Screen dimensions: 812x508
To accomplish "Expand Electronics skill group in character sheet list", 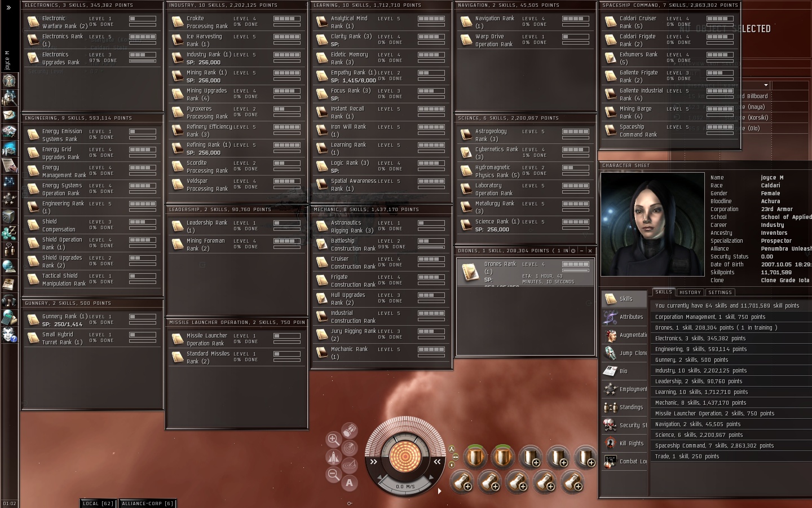I will tap(730, 338).
